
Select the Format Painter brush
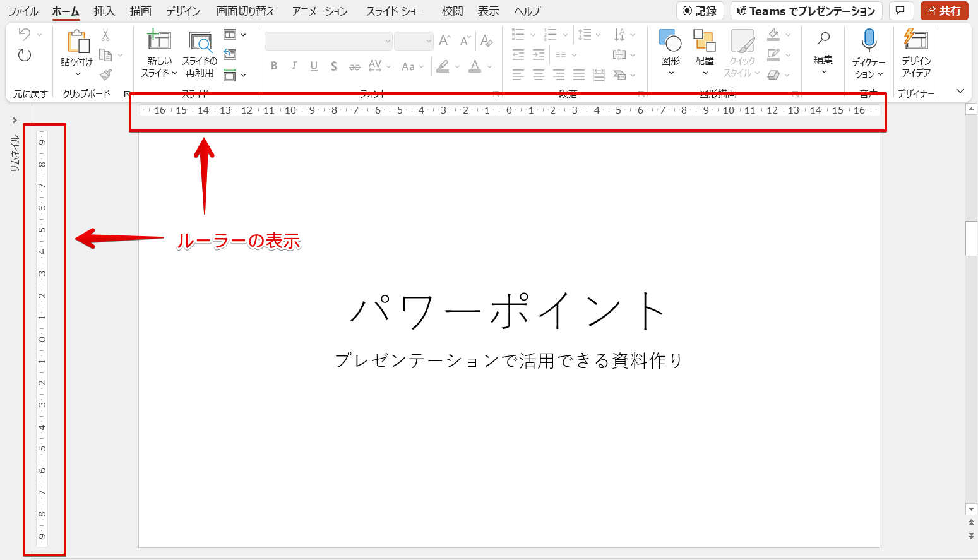[105, 74]
